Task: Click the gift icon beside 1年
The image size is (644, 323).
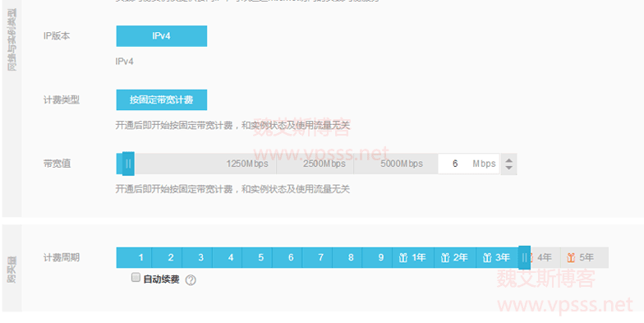Action: tap(403, 258)
